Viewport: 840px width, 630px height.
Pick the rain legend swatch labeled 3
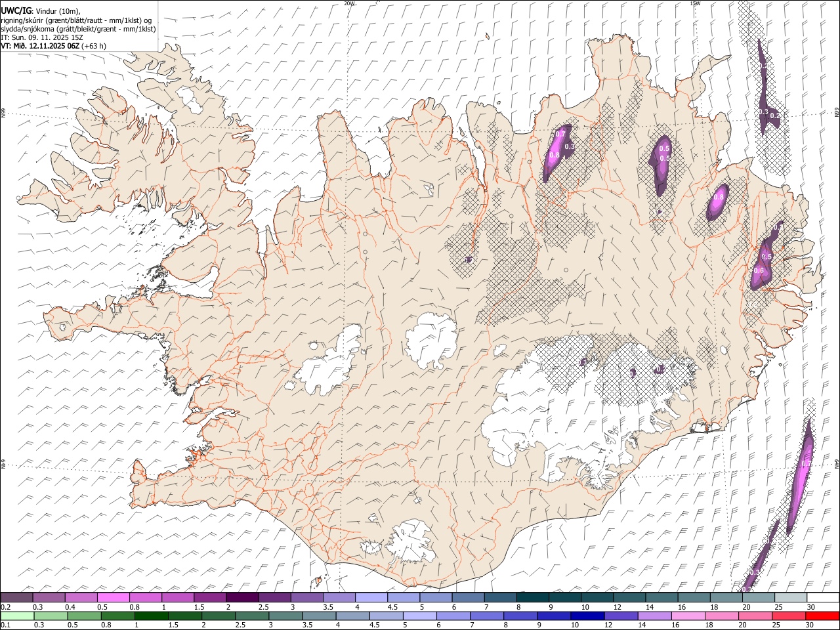[285, 616]
